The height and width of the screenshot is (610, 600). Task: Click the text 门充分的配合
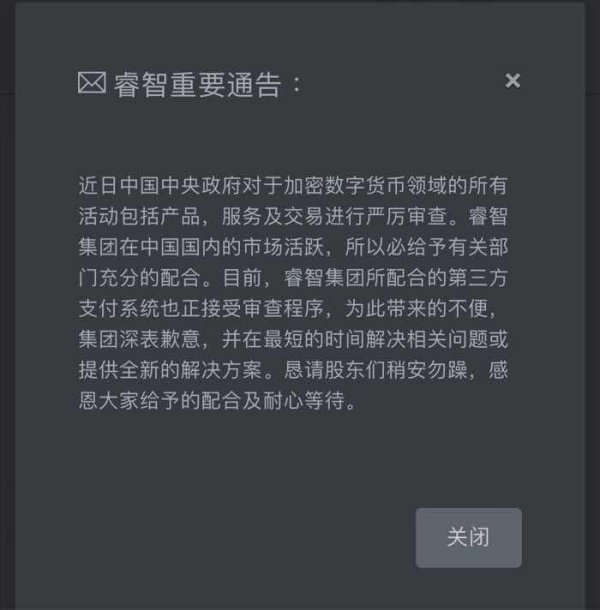(139, 278)
